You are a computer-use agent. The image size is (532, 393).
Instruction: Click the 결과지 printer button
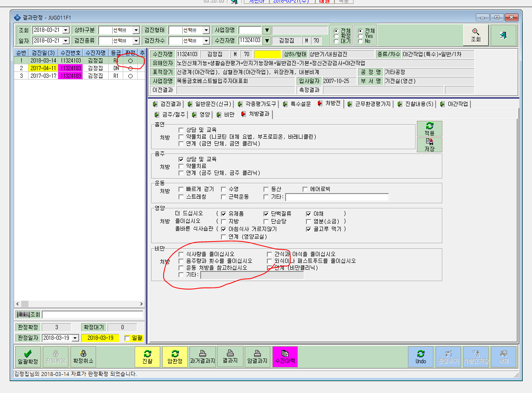click(230, 357)
